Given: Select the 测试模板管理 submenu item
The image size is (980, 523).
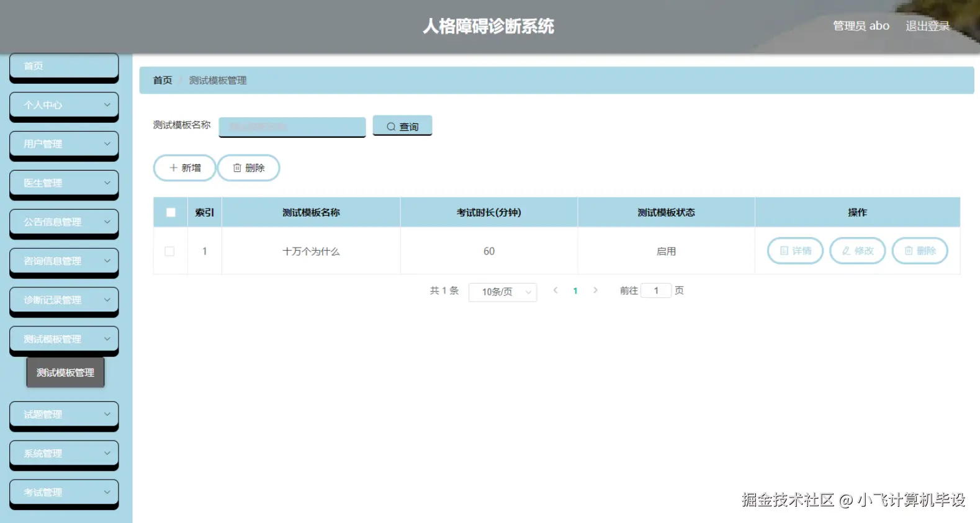Looking at the screenshot, I should click(x=65, y=372).
